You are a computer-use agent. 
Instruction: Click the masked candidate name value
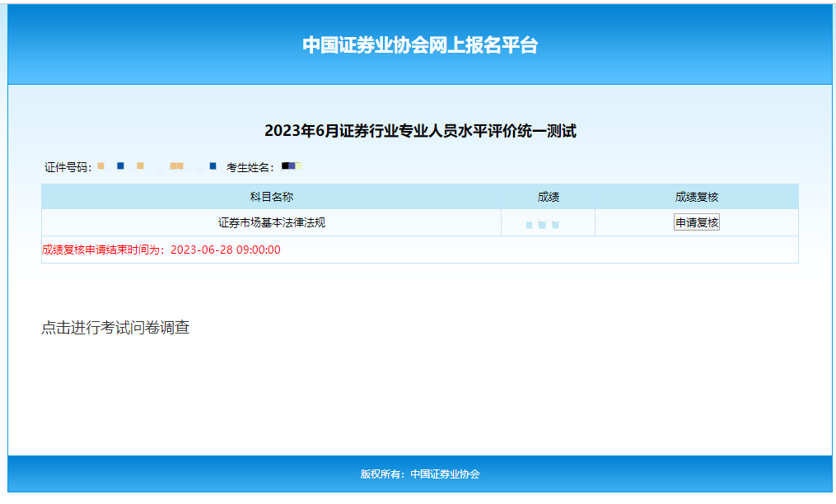pos(292,166)
